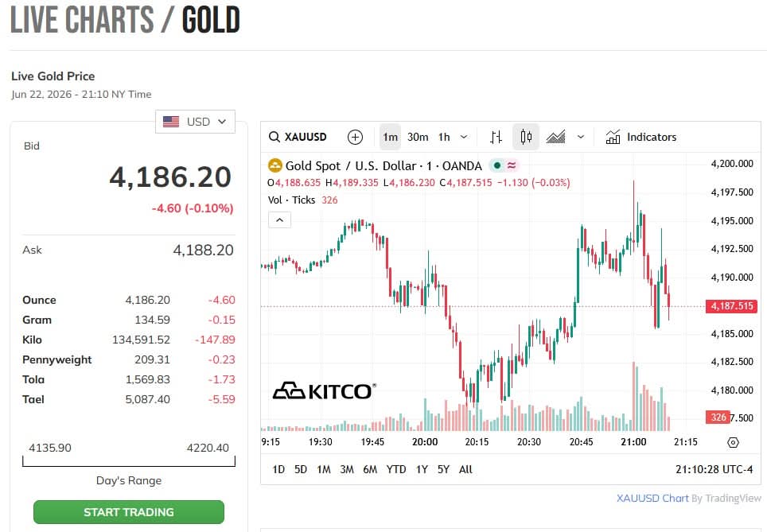The height and width of the screenshot is (532, 767).
Task: Open XAUUSD symbol search
Action: [x=298, y=137]
